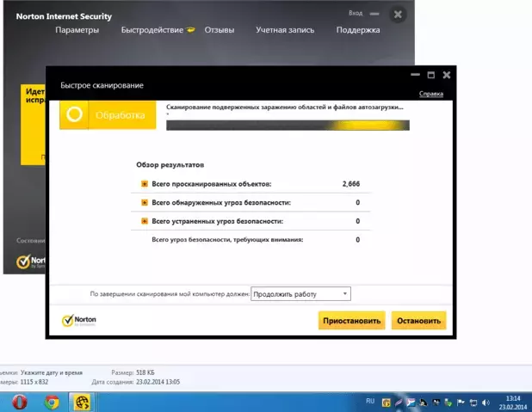
Task: Click the network tray icon
Action: coord(473,403)
